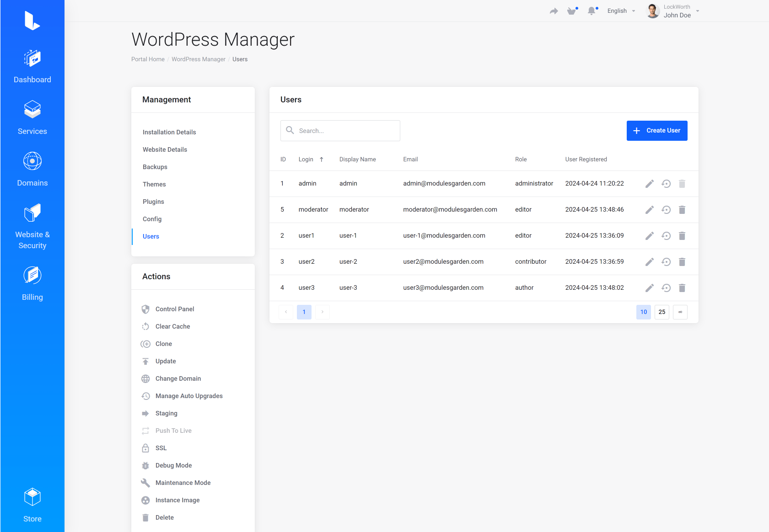
Task: Go to Themes section
Action: (154, 184)
